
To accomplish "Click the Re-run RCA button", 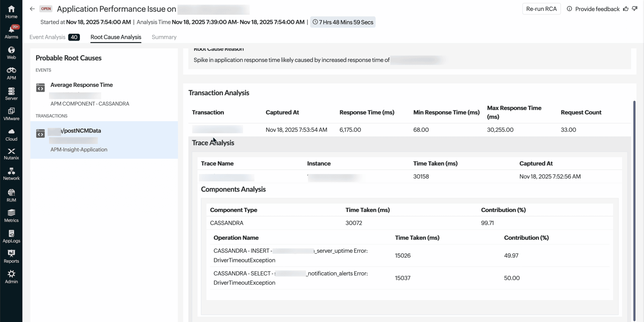I will [541, 9].
